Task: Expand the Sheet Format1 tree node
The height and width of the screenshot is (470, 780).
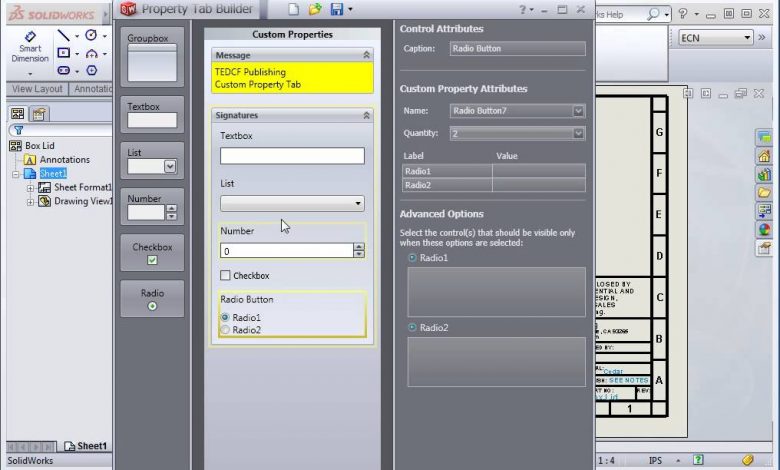Action: pyautogui.click(x=30, y=188)
